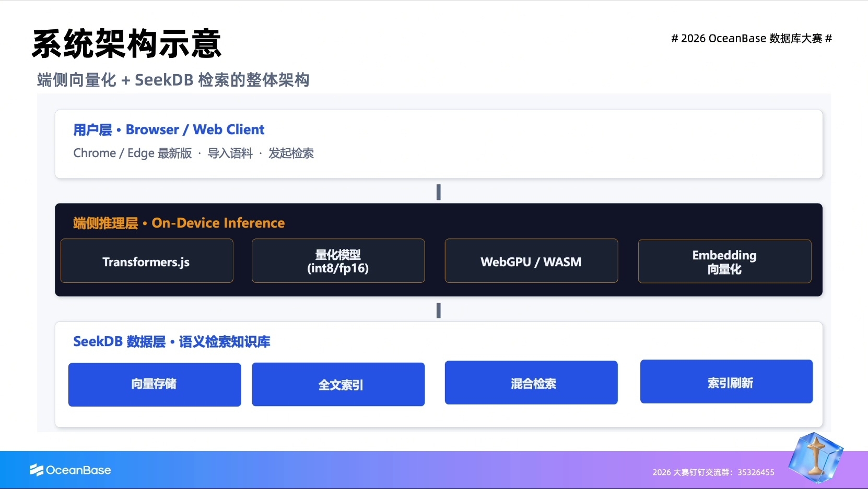
Task: Select the Embedding 向量化 box
Action: point(724,261)
